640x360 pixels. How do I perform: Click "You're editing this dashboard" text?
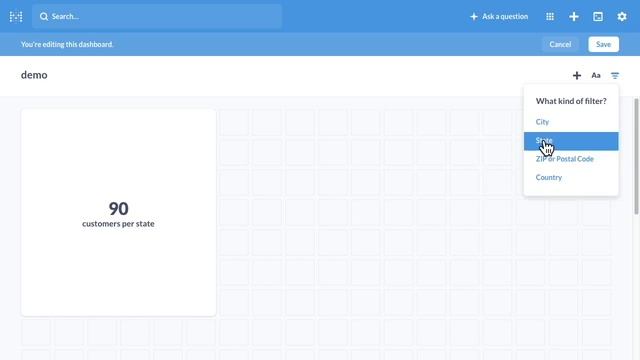point(67,44)
